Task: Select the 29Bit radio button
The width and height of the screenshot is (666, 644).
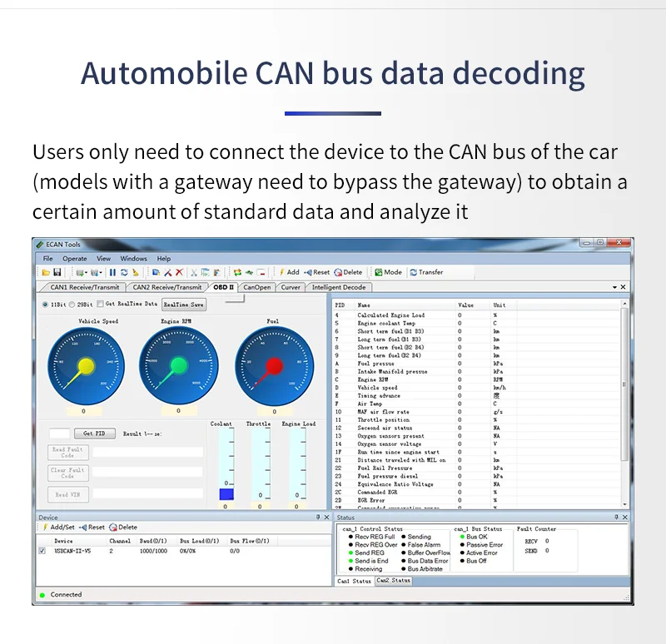Action: click(72, 305)
